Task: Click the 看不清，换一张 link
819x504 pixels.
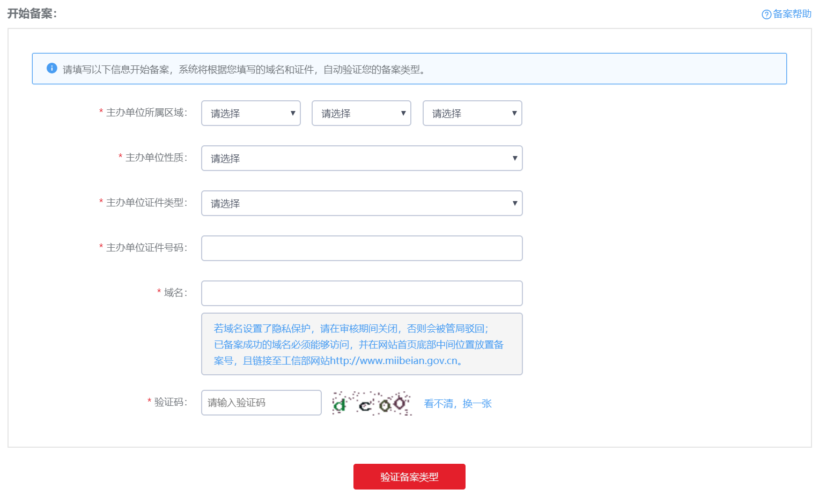Action: 458,404
